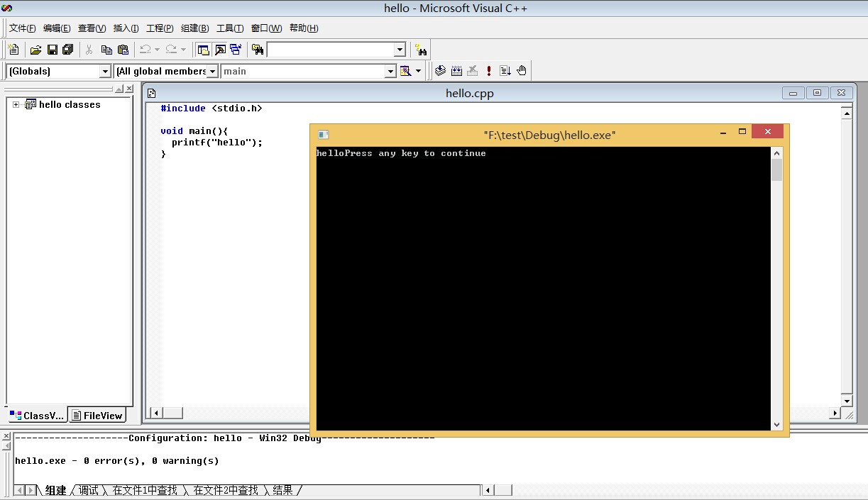The height and width of the screenshot is (500, 868).
Task: Open the Window List
Action: pyautogui.click(x=236, y=50)
